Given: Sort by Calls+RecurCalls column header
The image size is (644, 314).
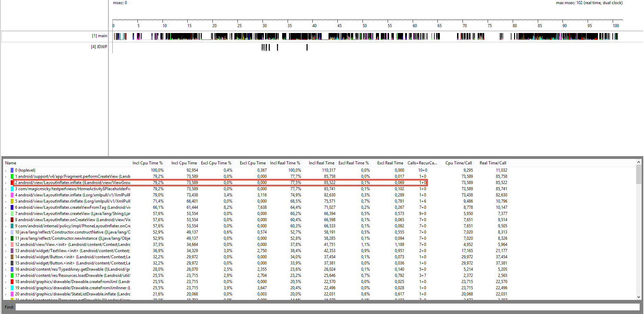Looking at the screenshot, I should click(x=422, y=163).
